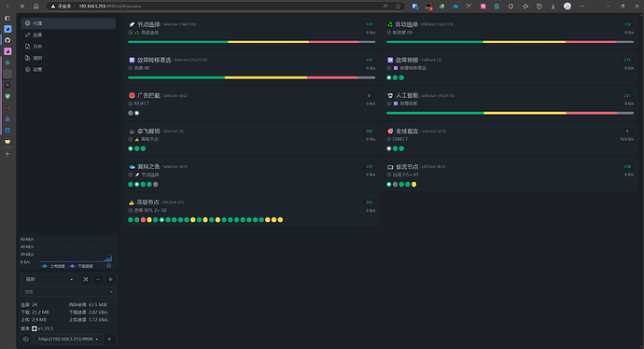Add a new backend with the plus button
Viewport: 644px width, 349px height.
[109, 339]
